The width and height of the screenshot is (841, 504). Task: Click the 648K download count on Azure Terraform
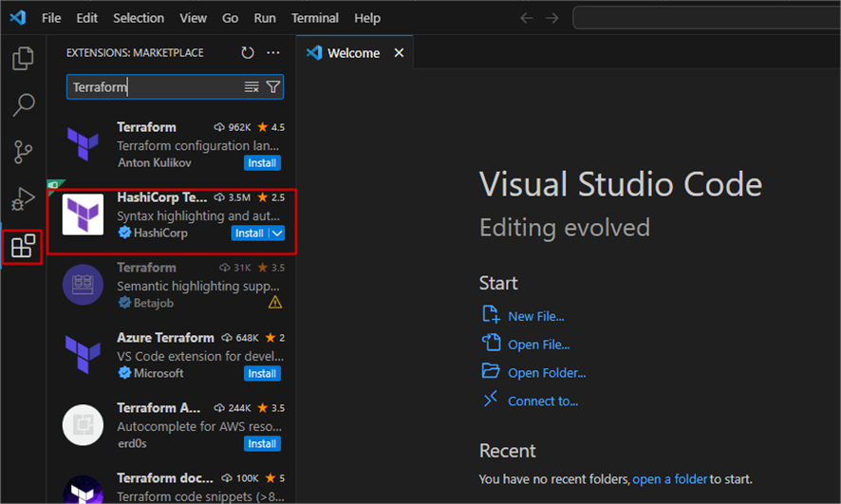pyautogui.click(x=240, y=338)
